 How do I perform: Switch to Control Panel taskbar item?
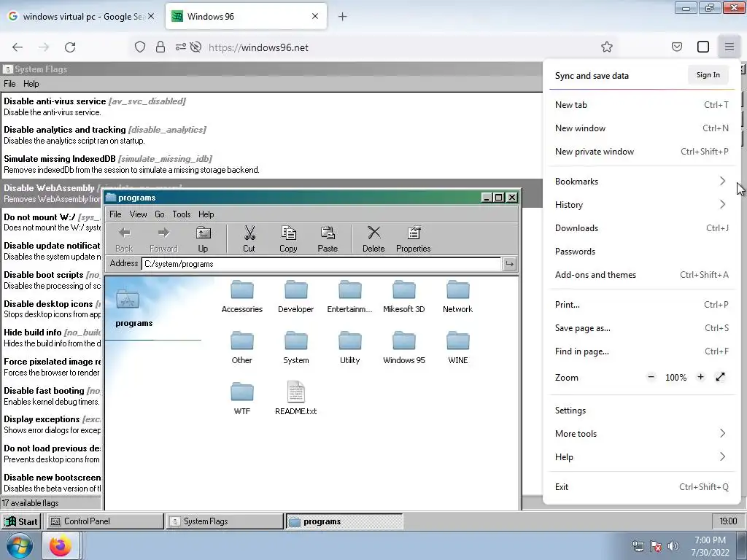104,521
